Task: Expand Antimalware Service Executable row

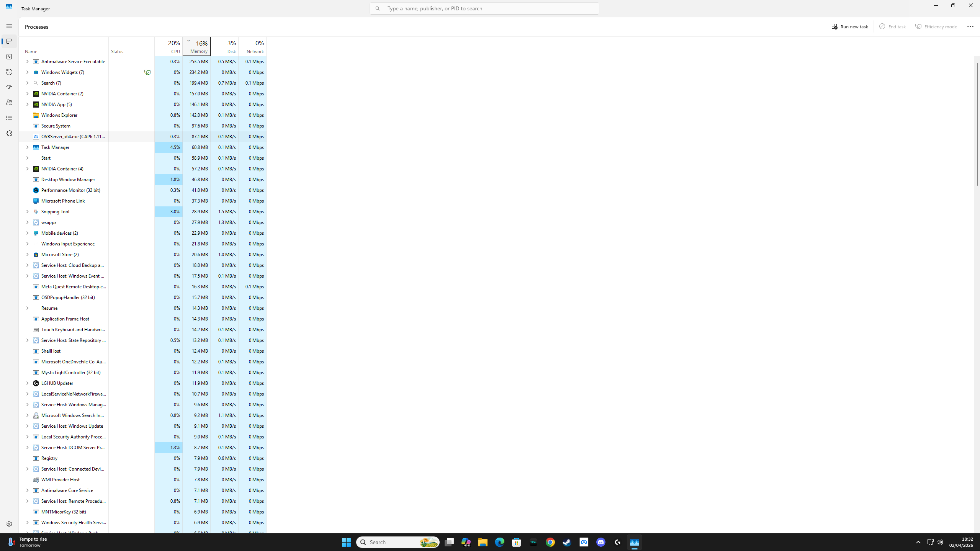Action: tap(27, 61)
